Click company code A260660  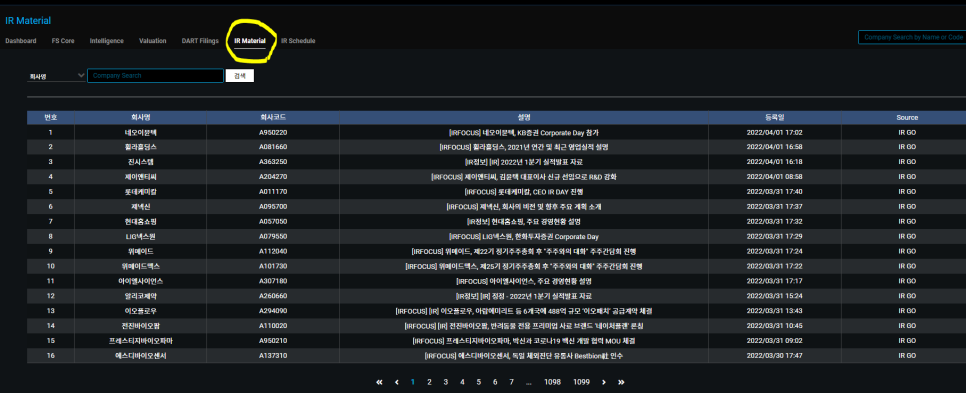(273, 296)
